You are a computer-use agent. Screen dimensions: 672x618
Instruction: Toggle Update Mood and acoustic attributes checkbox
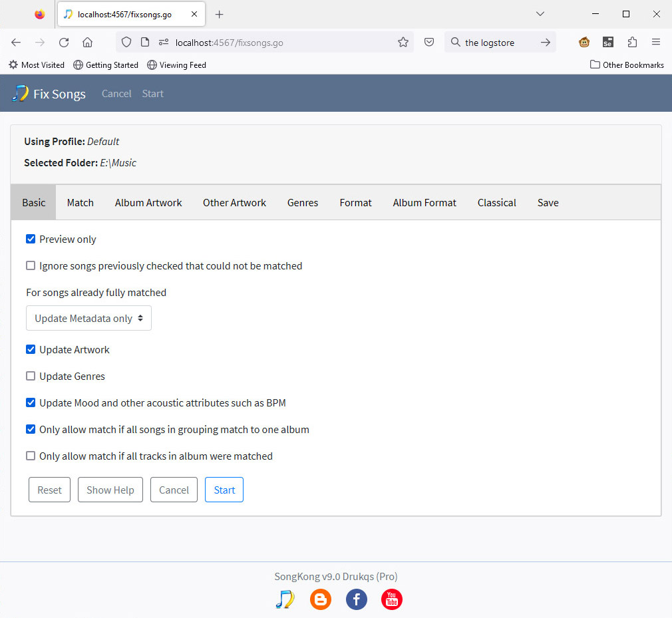[31, 402]
